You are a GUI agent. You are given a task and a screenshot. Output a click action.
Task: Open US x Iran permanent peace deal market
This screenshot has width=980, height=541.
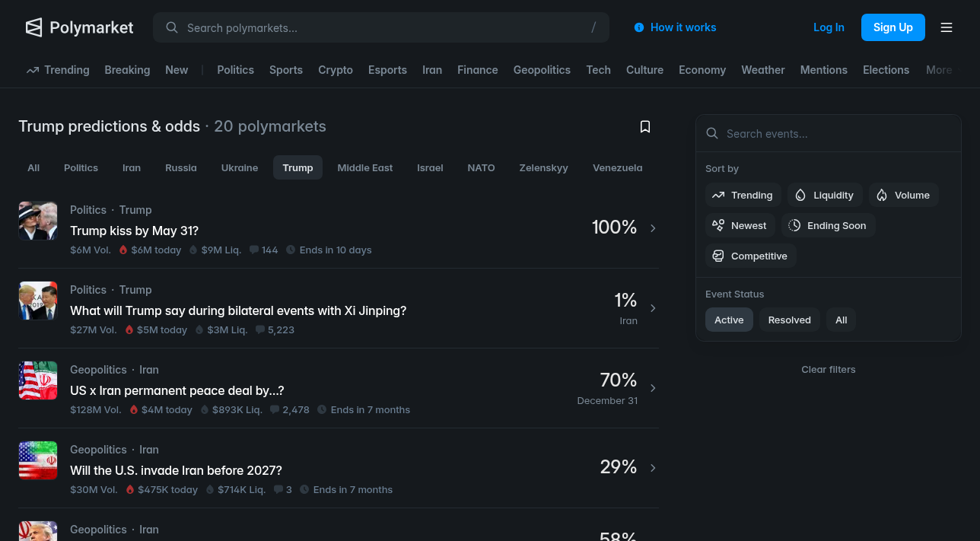click(x=177, y=390)
